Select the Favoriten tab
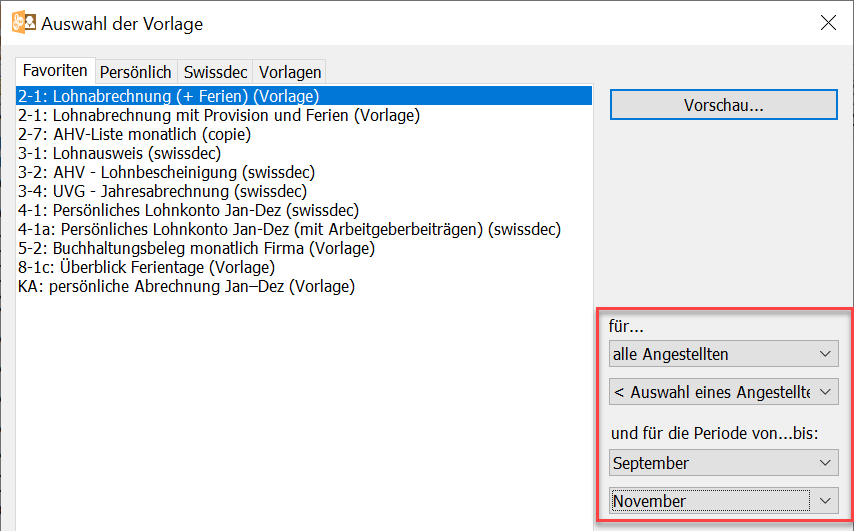 (55, 71)
